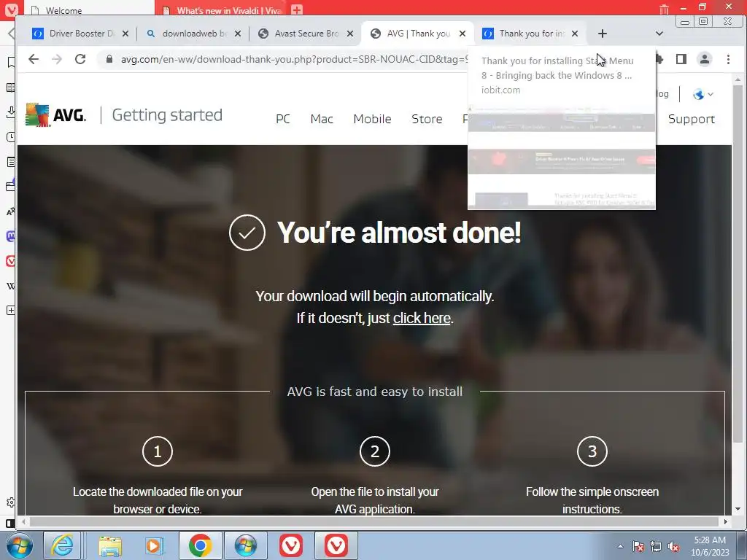The height and width of the screenshot is (560, 747).
Task: Open the Support link on AVG site
Action: pos(692,119)
